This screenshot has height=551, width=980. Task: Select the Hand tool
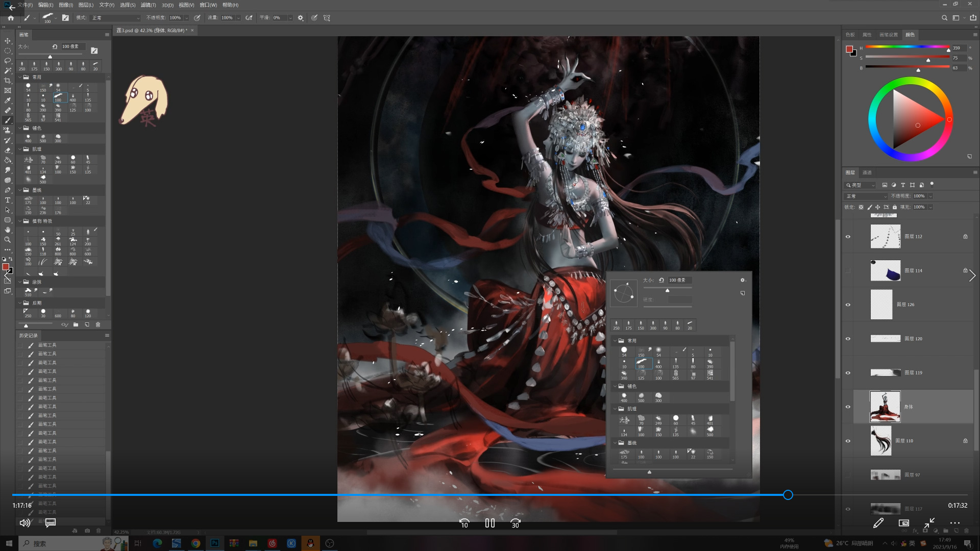tap(8, 230)
